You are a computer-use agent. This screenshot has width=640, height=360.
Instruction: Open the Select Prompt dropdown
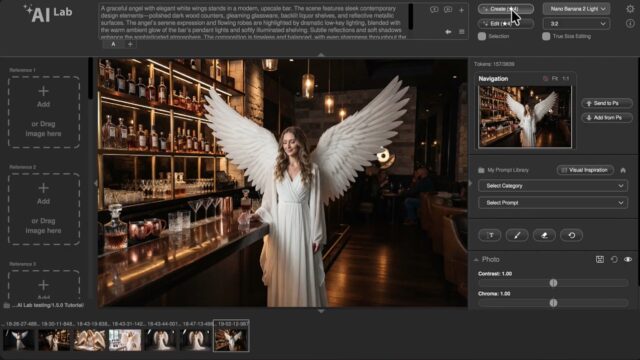[x=553, y=203]
